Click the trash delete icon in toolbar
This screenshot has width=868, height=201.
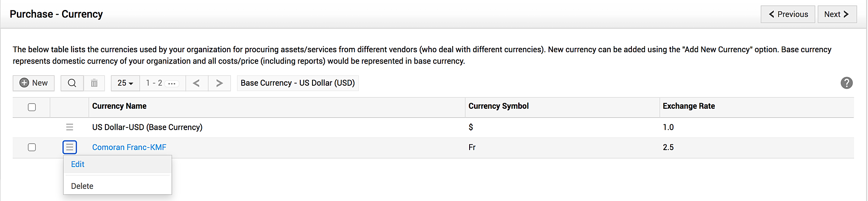pos(94,83)
